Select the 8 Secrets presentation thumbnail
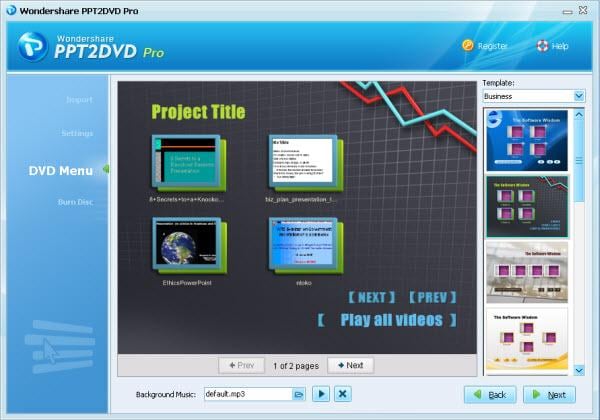 pyautogui.click(x=189, y=163)
